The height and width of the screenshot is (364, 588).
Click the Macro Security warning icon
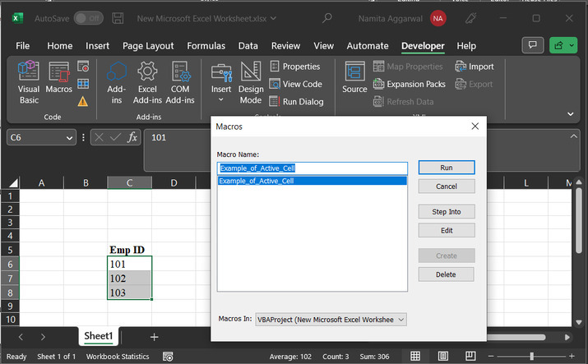83,101
